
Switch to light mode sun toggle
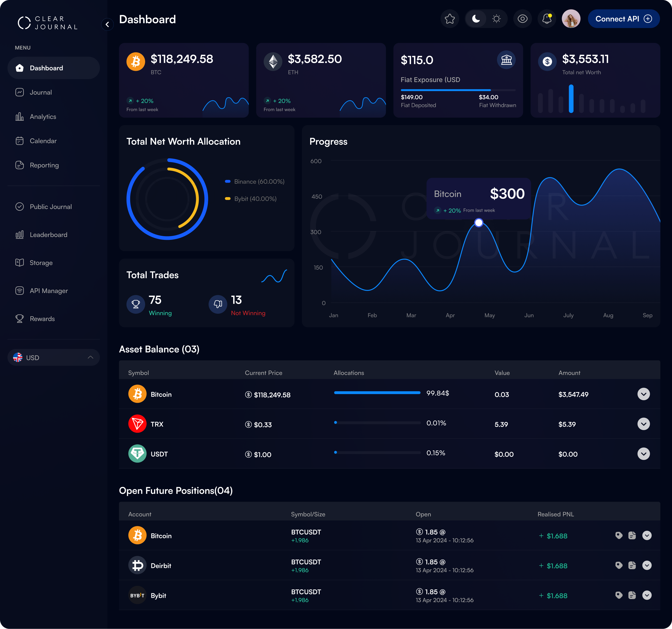point(496,19)
